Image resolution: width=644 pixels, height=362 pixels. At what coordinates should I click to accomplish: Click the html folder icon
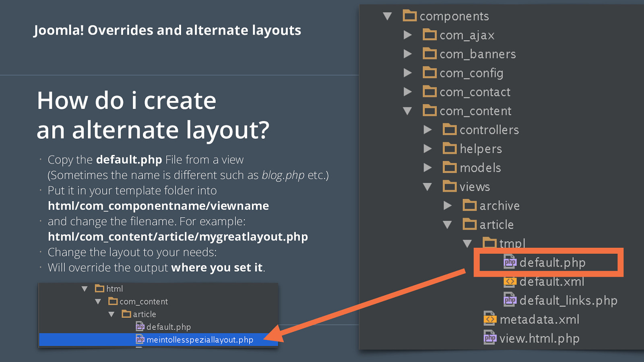99,288
